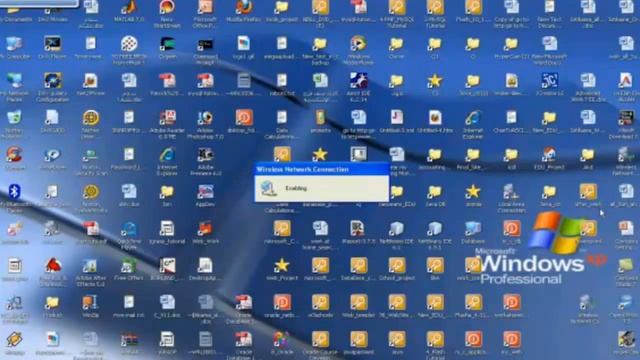Open the Database desktop icon

pos(473,229)
